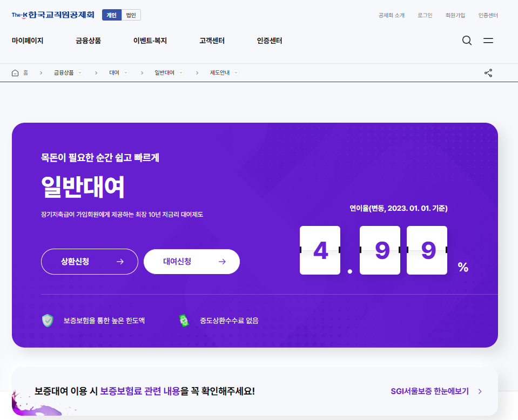Switch to the 법인 toggle option

pyautogui.click(x=131, y=15)
